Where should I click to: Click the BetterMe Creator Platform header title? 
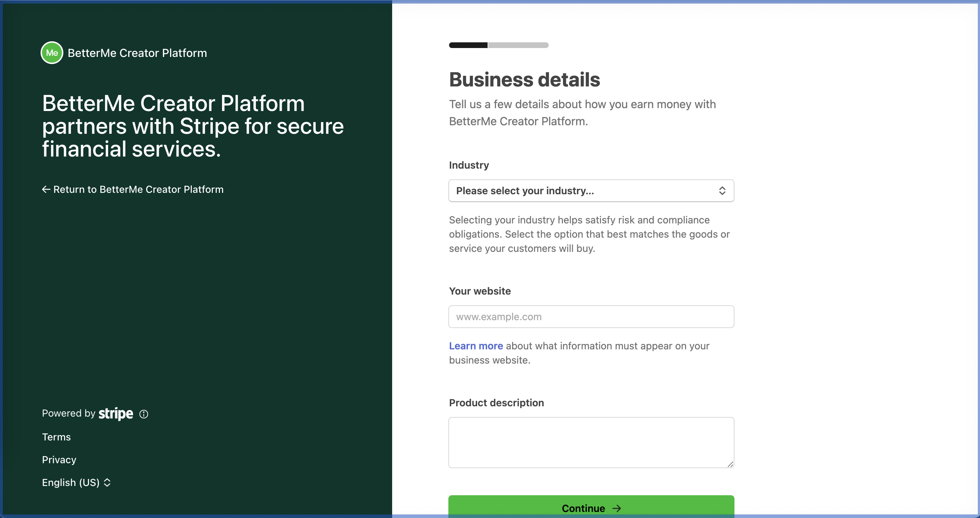click(137, 53)
